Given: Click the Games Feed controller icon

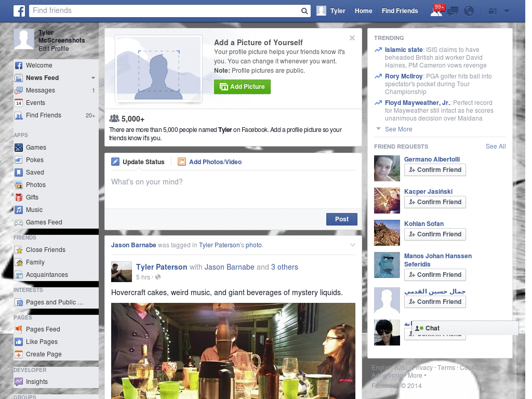Looking at the screenshot, I should point(19,222).
